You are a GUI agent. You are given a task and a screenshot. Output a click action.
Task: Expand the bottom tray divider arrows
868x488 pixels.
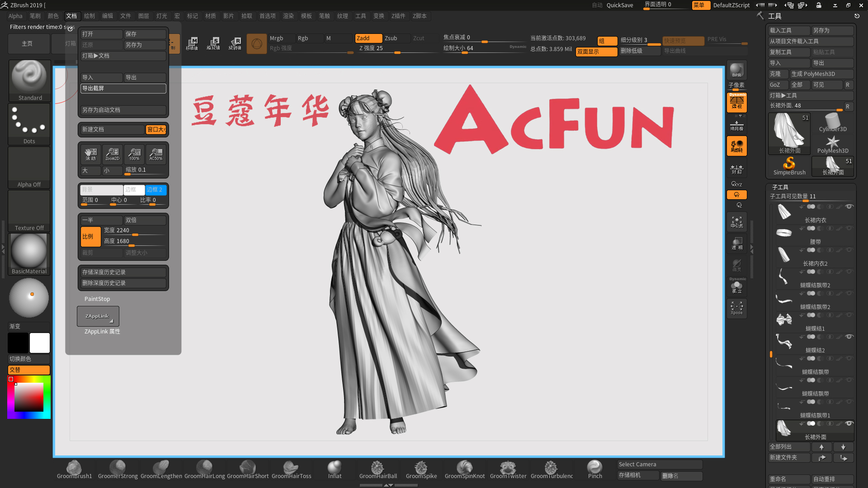(x=388, y=485)
